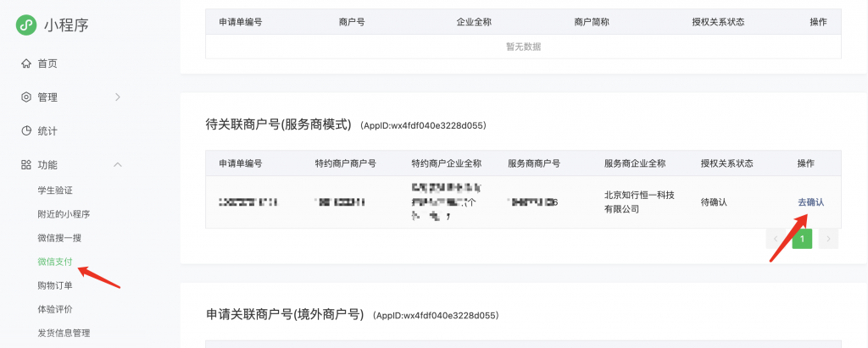Expand the 管理 menu chevron

(x=118, y=97)
